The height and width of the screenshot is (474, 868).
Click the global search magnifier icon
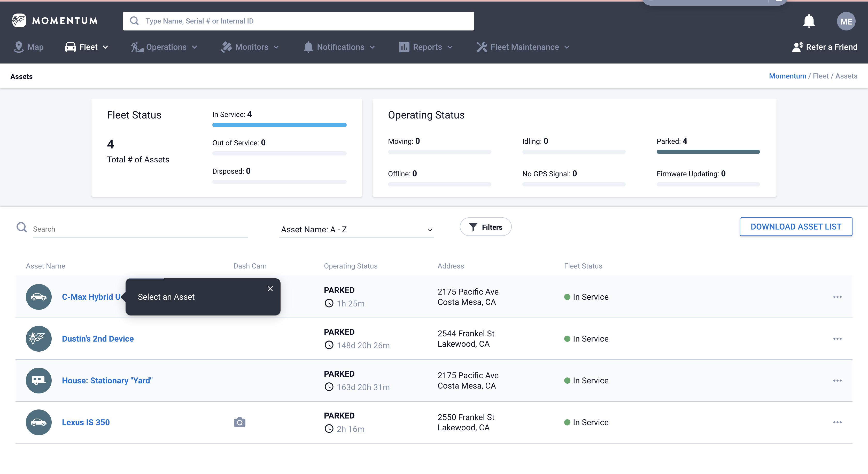click(134, 21)
